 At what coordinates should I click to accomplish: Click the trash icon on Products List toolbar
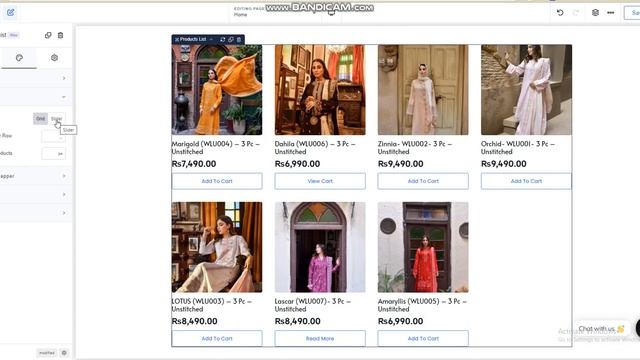[x=239, y=39]
